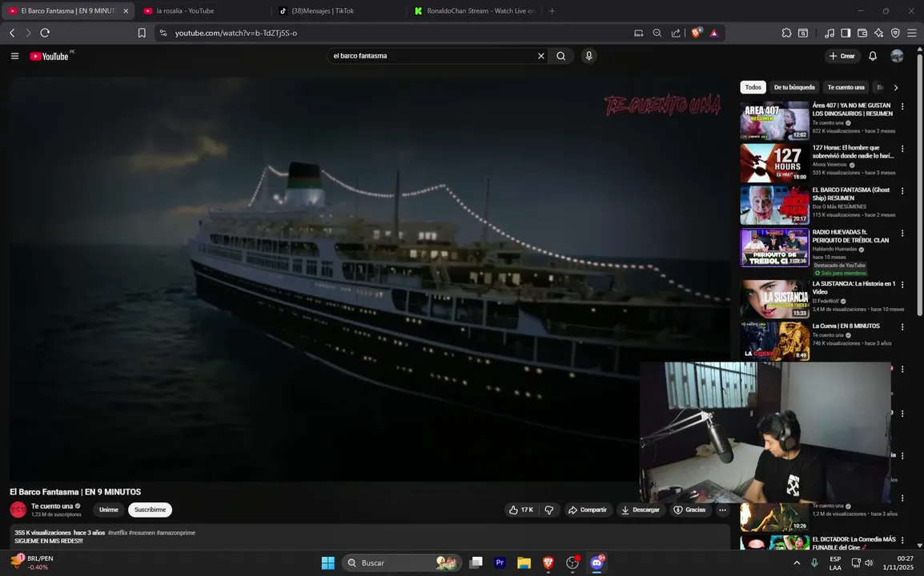Viewport: 924px width, 576px height.
Task: Open the 'Te cuento una' channel name
Action: coord(52,506)
